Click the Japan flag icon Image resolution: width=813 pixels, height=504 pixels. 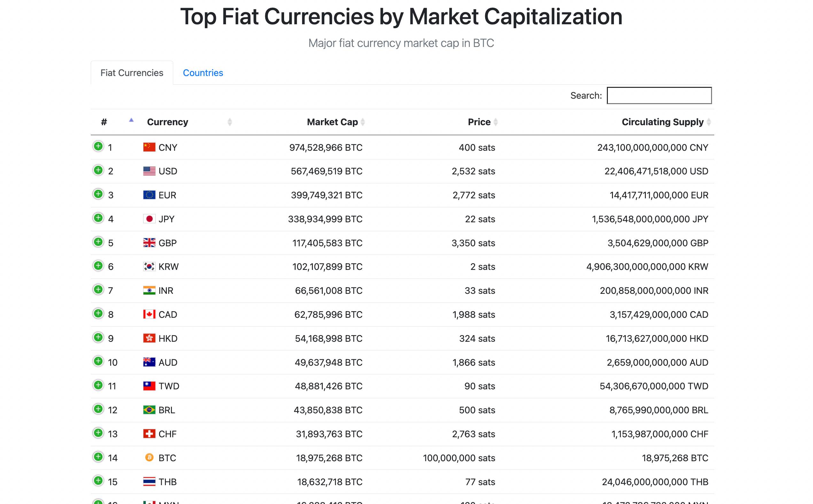[x=149, y=219]
